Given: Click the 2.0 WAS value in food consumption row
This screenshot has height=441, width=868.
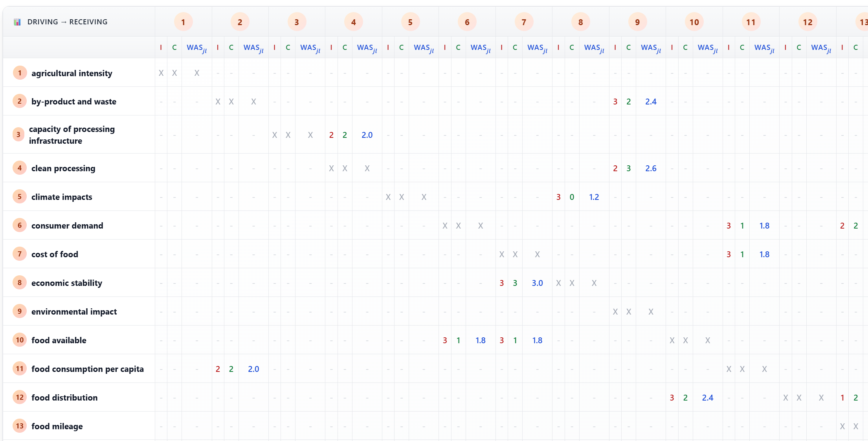Looking at the screenshot, I should [253, 369].
